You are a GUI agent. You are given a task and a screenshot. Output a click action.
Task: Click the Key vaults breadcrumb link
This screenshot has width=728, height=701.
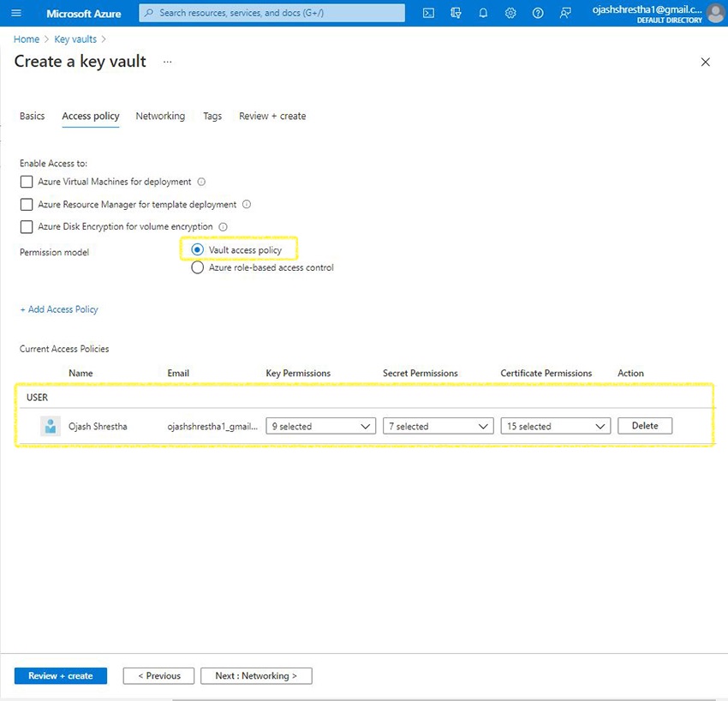pyautogui.click(x=75, y=39)
